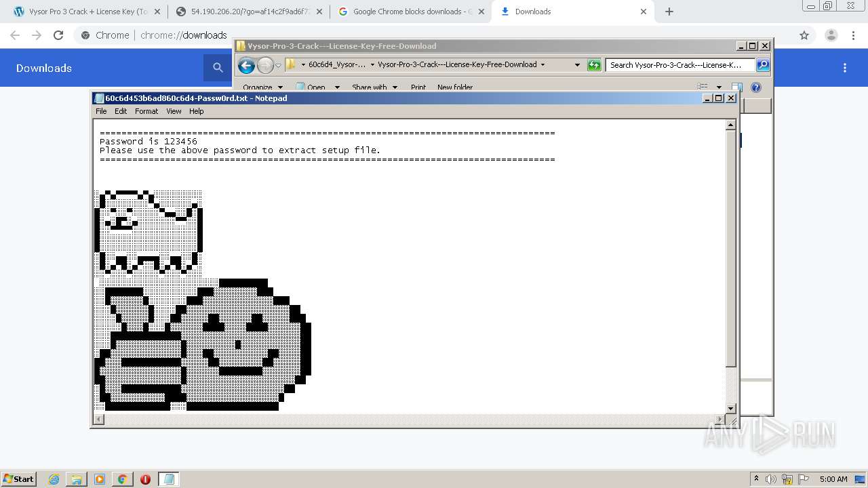Open Notepad View menu

click(x=174, y=111)
